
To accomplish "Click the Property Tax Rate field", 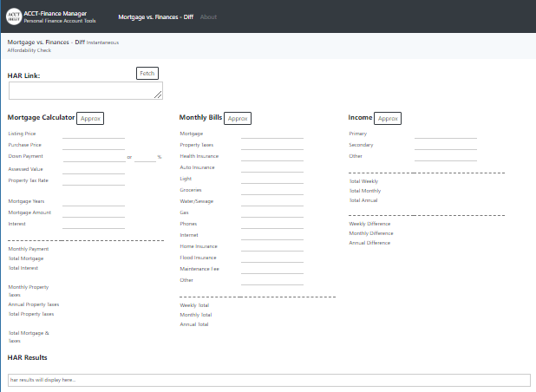I will pos(94,180).
